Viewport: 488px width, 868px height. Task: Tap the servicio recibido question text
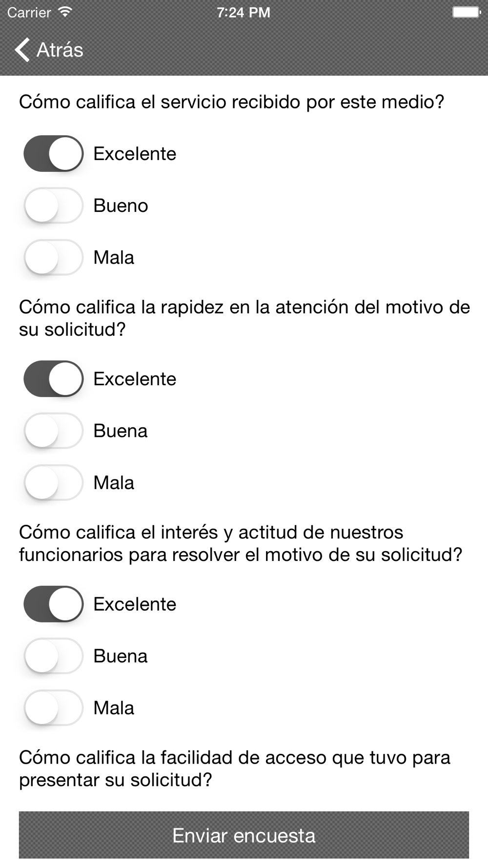(x=231, y=102)
